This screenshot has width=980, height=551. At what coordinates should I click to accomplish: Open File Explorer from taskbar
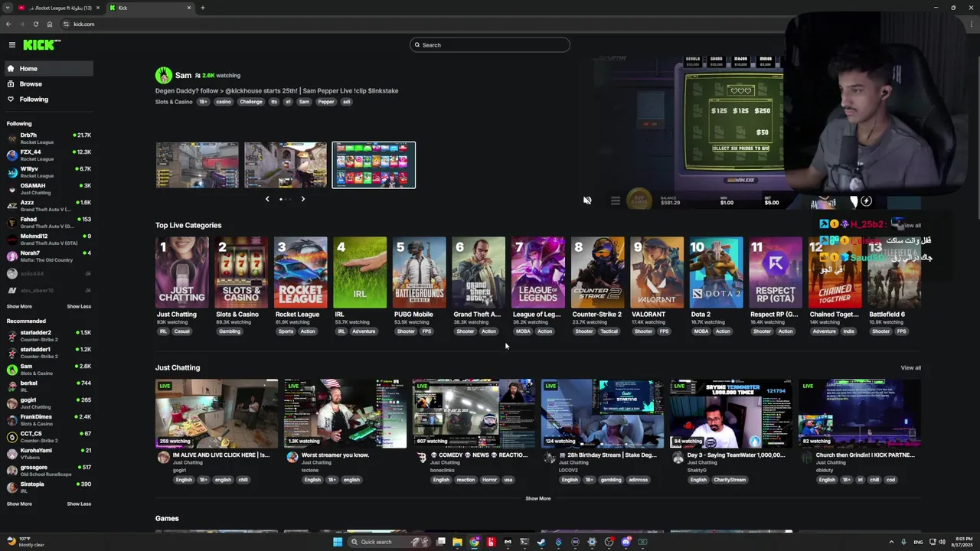click(457, 542)
